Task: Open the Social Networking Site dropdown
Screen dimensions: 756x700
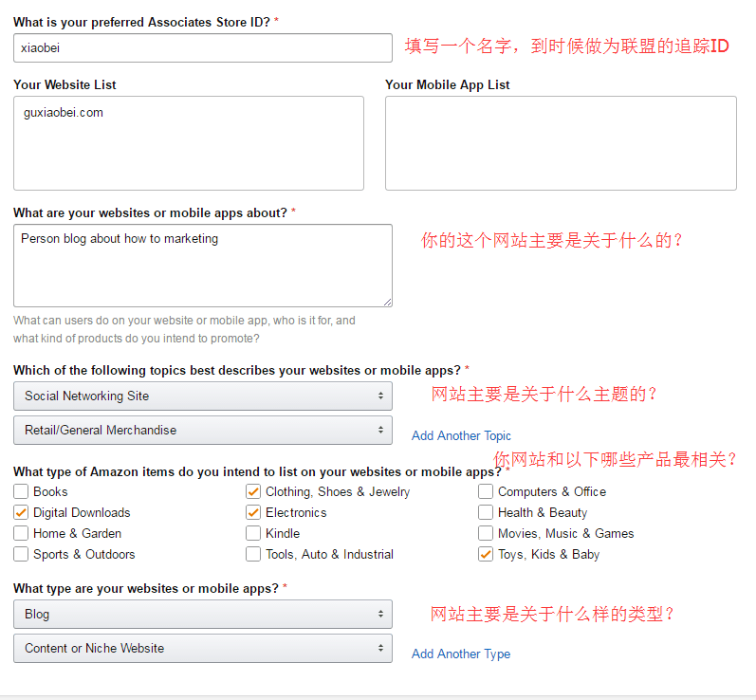Action: pos(203,396)
